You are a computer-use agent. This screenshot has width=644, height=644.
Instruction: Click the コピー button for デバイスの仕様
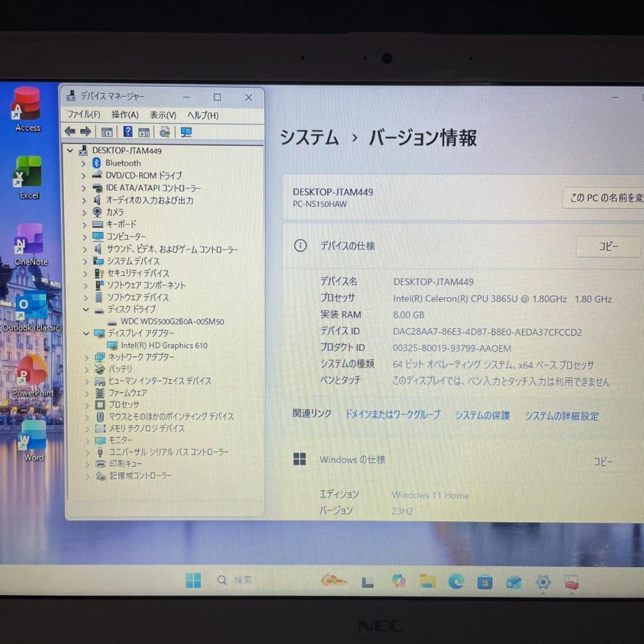[x=608, y=246]
